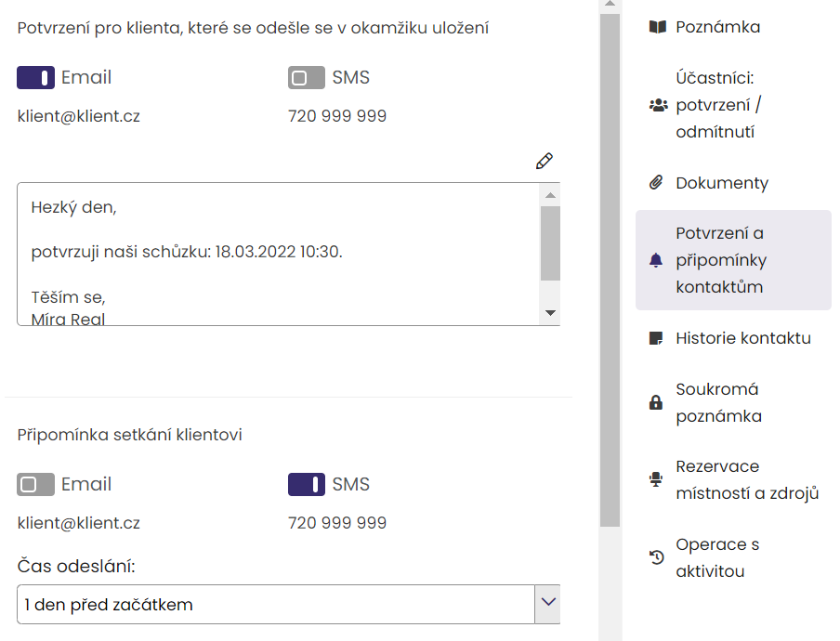Viewport: 840px width, 641px height.
Task: Click the Soukromá poznámka lock icon
Action: [x=656, y=402]
